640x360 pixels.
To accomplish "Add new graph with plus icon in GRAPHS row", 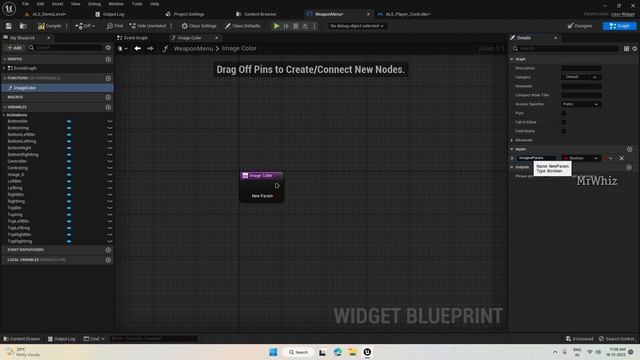I will click(108, 60).
